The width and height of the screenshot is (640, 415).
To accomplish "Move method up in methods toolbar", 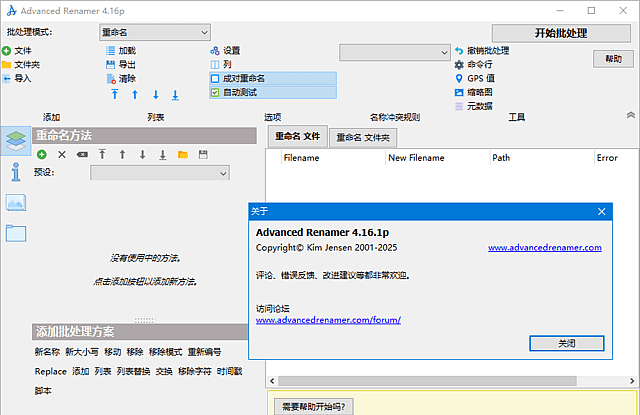I will click(122, 155).
